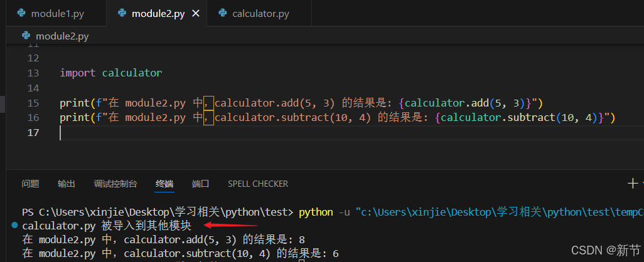Open the calculator.py editor tab
This screenshot has width=644, height=262.
tap(259, 14)
